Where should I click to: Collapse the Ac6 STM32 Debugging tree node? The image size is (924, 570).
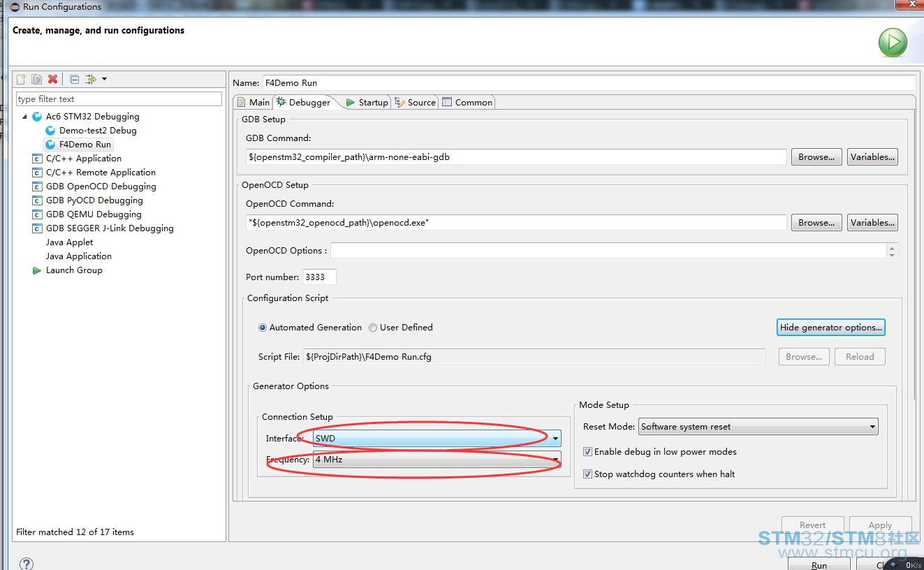[x=25, y=117]
